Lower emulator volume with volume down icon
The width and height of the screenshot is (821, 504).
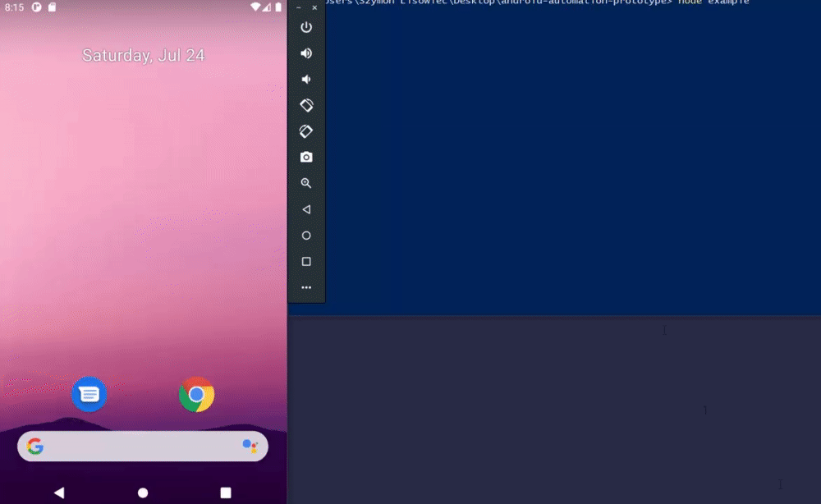coord(306,80)
